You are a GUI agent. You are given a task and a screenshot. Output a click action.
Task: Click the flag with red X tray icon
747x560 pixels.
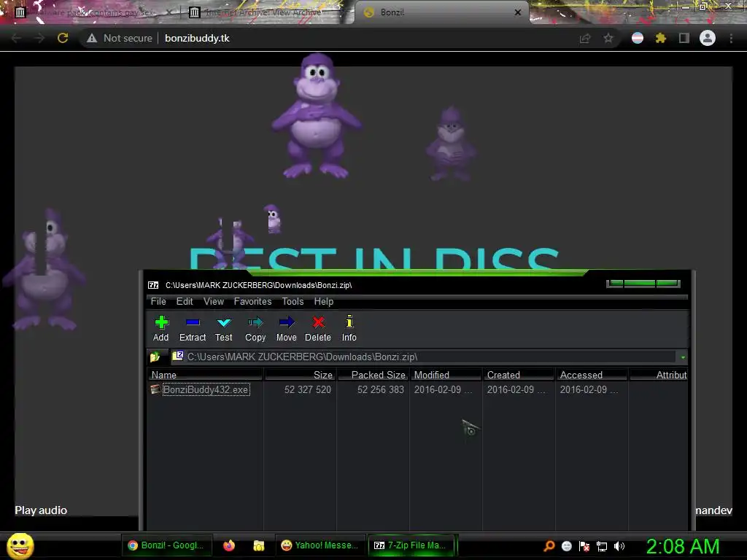pyautogui.click(x=584, y=545)
